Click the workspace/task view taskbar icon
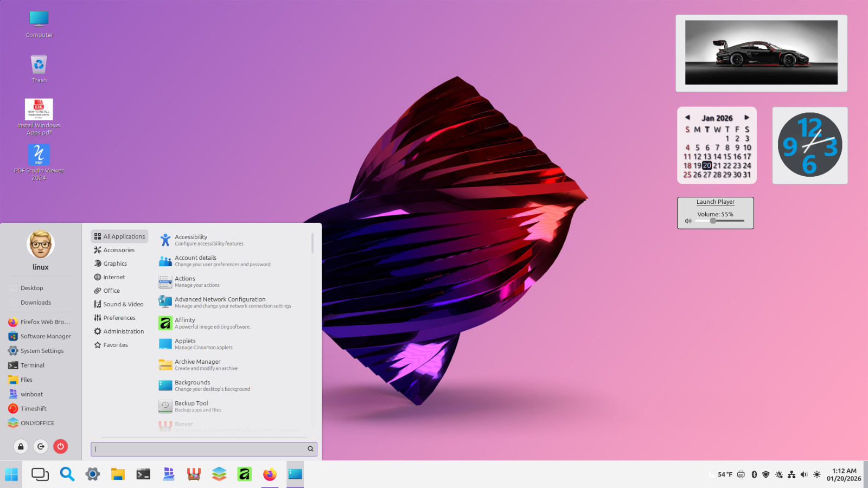The width and height of the screenshot is (868, 488). pyautogui.click(x=40, y=474)
